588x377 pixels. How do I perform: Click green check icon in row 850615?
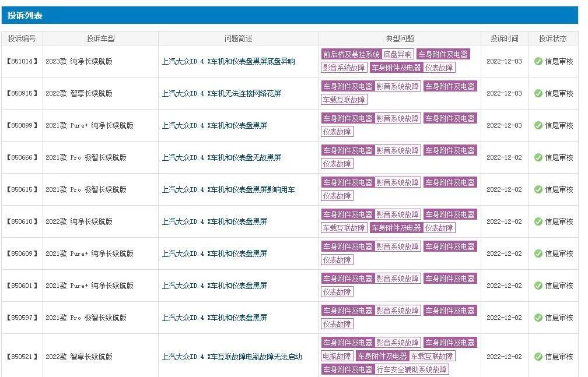coord(538,189)
